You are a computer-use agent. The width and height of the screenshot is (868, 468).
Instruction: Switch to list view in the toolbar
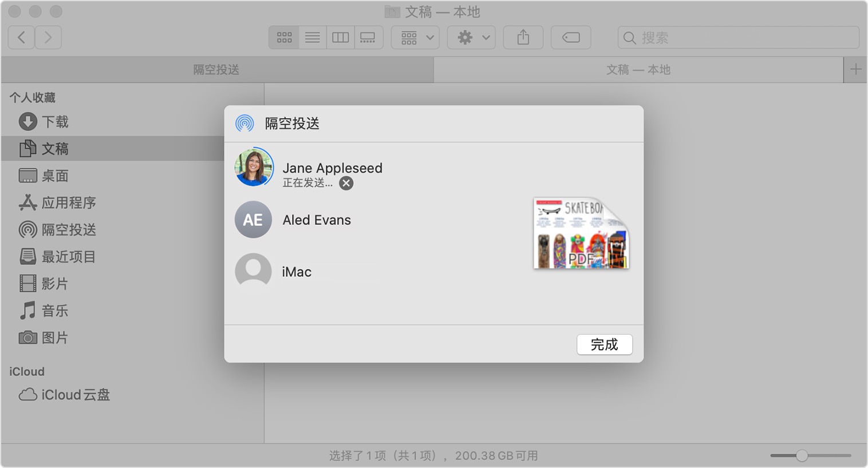[312, 37]
